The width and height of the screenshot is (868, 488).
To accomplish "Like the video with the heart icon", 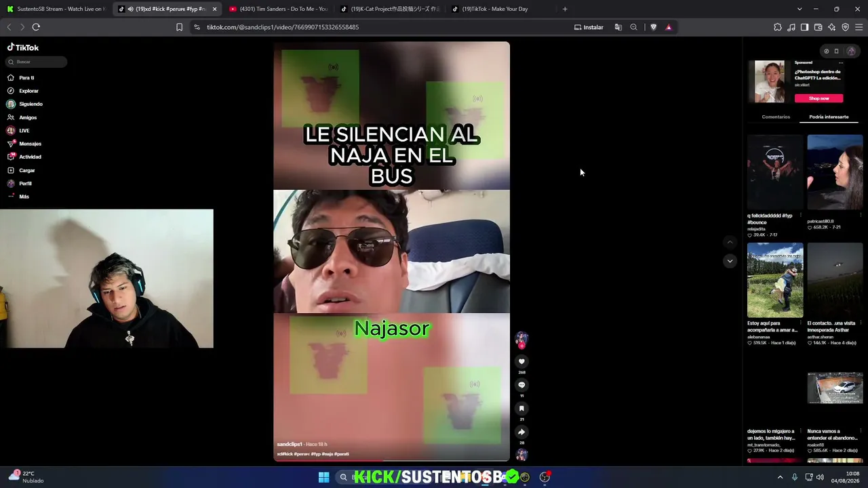I will pos(521,361).
